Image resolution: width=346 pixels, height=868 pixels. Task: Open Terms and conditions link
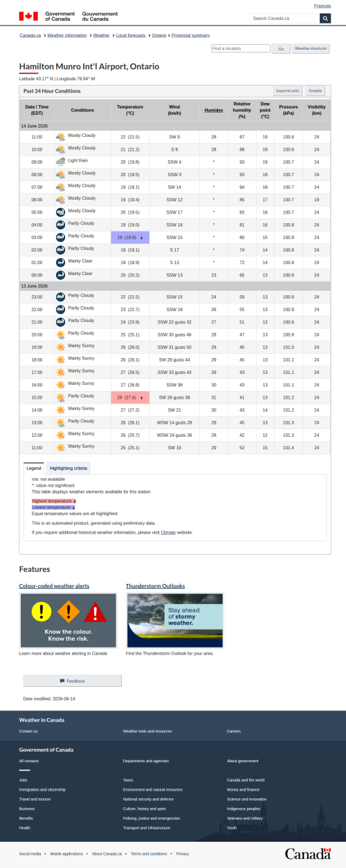click(149, 853)
